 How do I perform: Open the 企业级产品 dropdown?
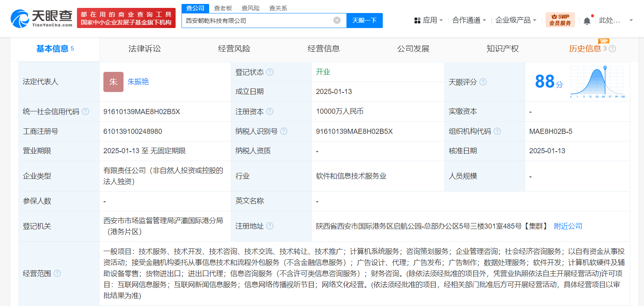click(x=515, y=20)
